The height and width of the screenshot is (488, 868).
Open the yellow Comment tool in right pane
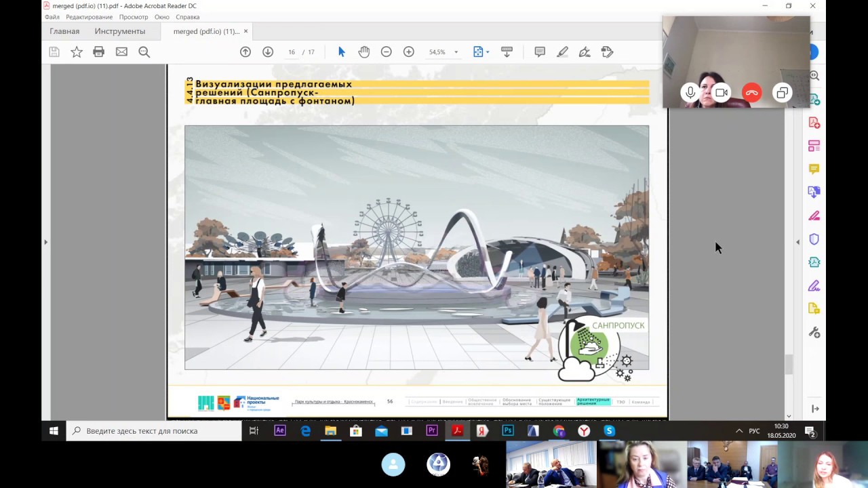click(x=814, y=169)
